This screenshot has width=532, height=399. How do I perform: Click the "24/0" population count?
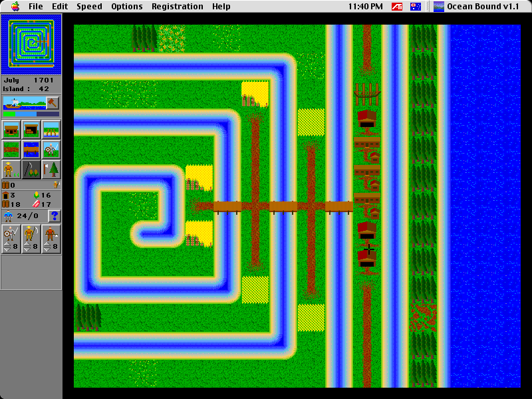28,215
